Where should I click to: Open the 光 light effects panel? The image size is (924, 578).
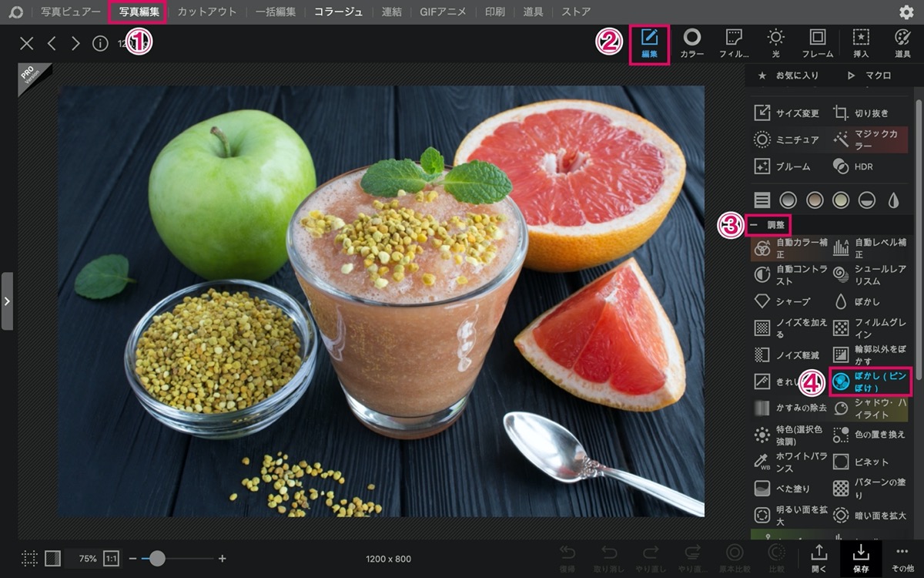pyautogui.click(x=775, y=43)
